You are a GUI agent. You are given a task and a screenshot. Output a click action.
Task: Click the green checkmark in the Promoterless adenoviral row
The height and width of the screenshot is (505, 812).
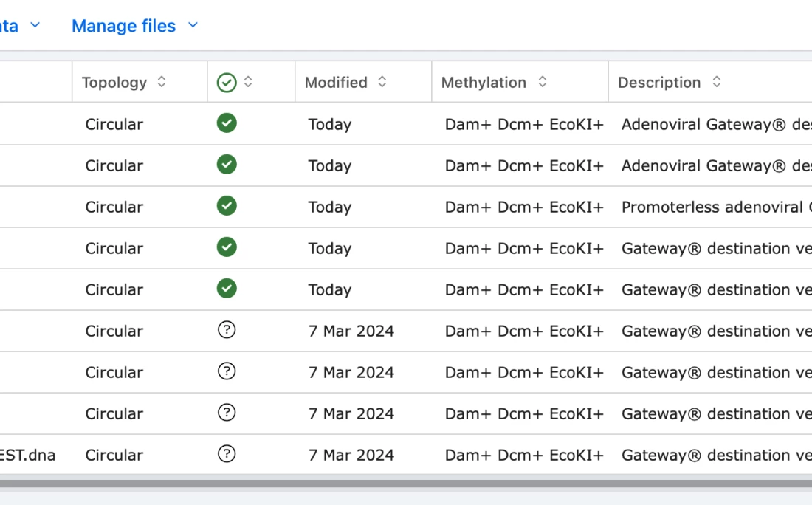coord(227,206)
